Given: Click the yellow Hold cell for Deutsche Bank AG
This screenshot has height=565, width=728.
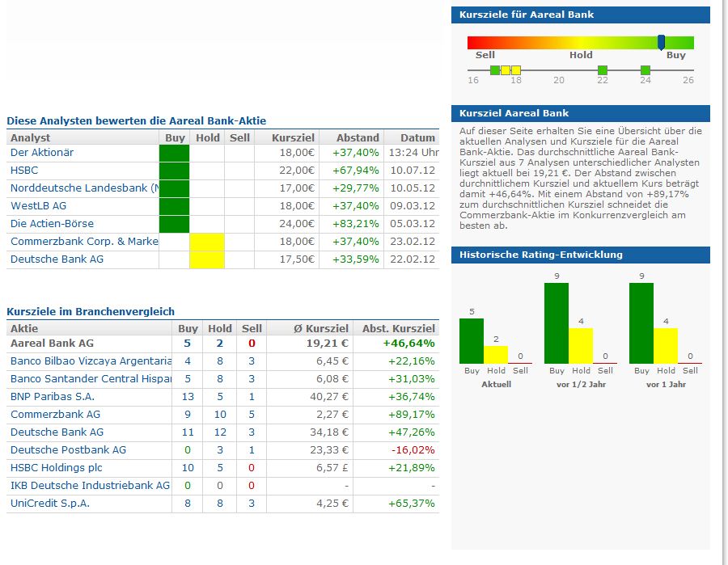Looking at the screenshot, I should click(207, 259).
